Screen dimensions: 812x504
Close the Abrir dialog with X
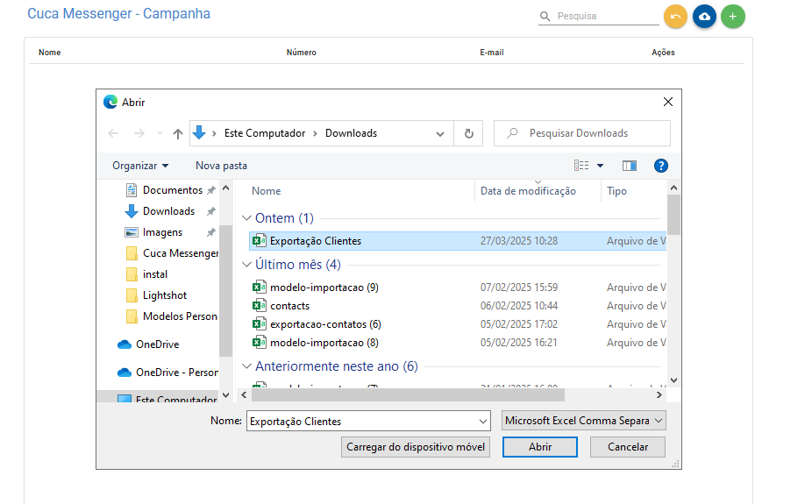click(668, 102)
